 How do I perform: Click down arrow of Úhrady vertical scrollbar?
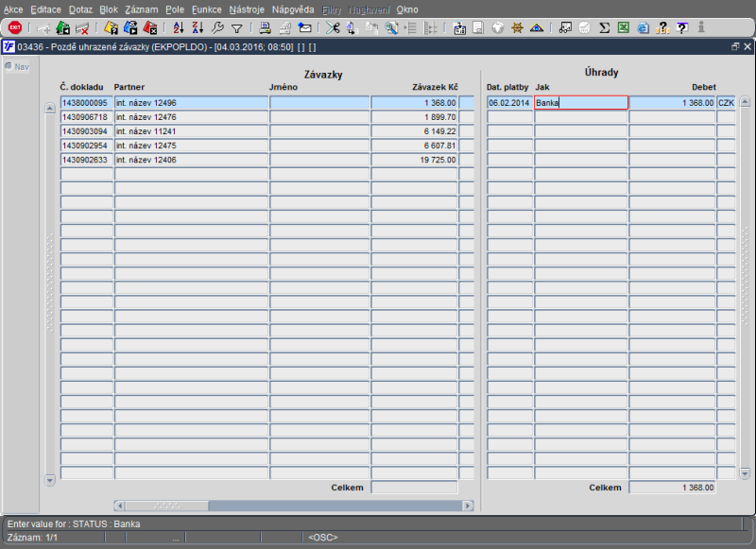click(x=745, y=473)
